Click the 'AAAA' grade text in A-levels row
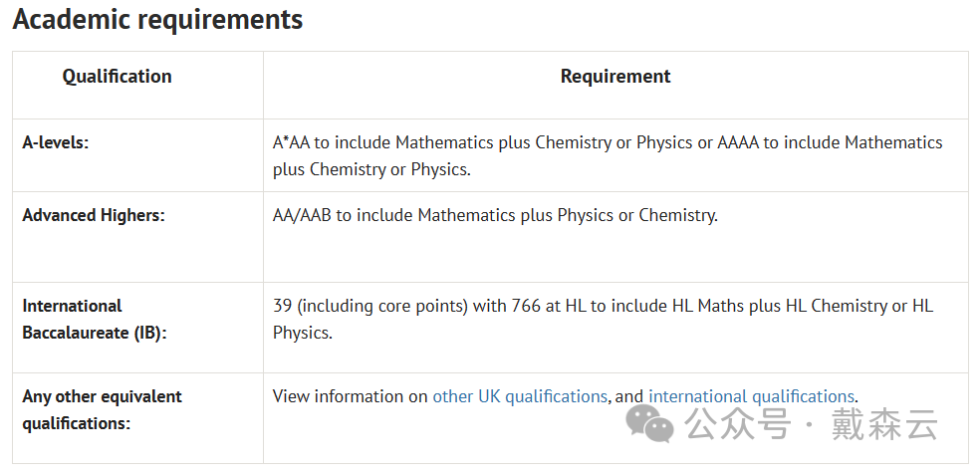 coord(738,143)
